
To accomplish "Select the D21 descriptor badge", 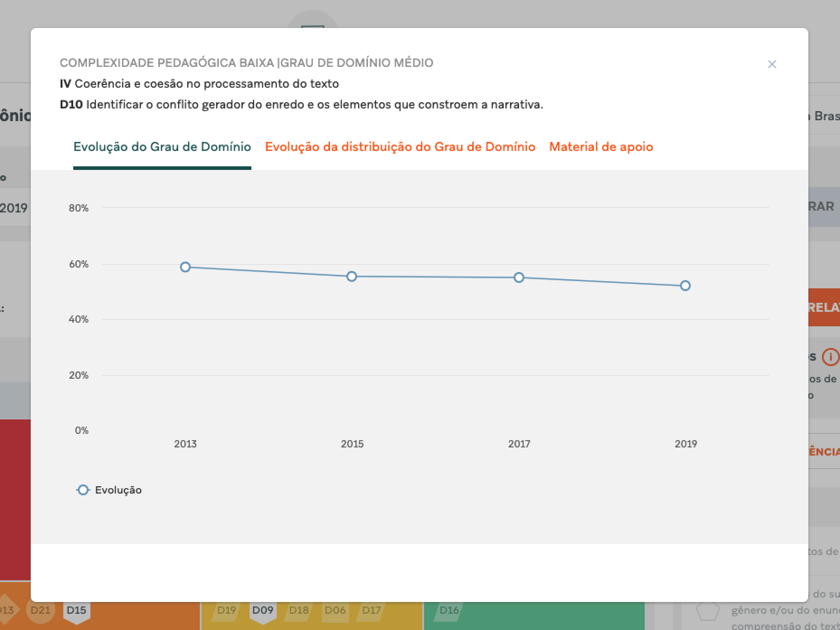I will pos(41,611).
